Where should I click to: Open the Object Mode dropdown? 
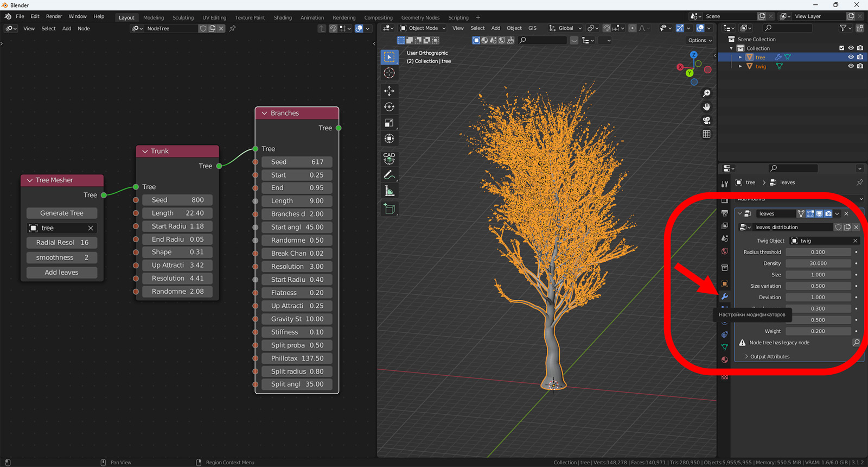coord(423,28)
